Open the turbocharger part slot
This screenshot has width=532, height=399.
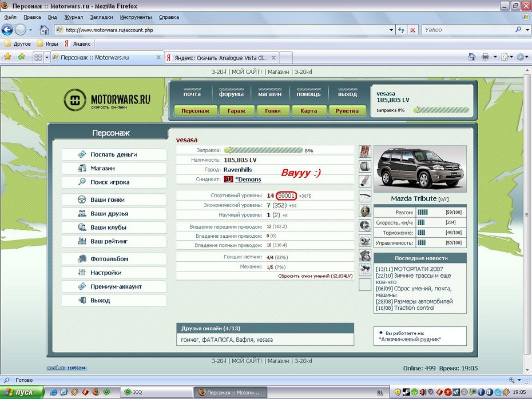click(365, 240)
